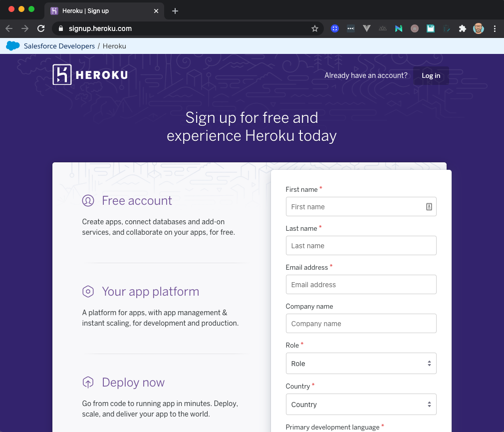Click inside the Email address field
This screenshot has height=432, width=504.
pos(361,284)
